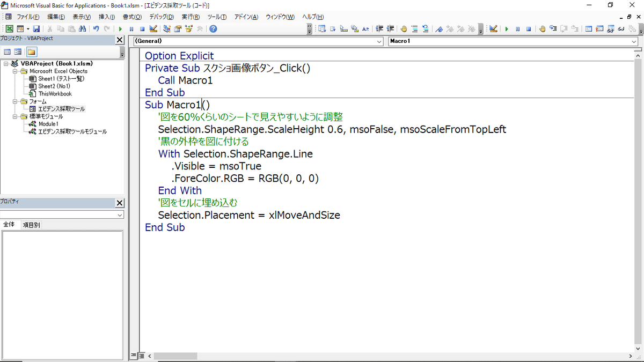
Task: Open the ツール(T) menu
Action: 217,17
